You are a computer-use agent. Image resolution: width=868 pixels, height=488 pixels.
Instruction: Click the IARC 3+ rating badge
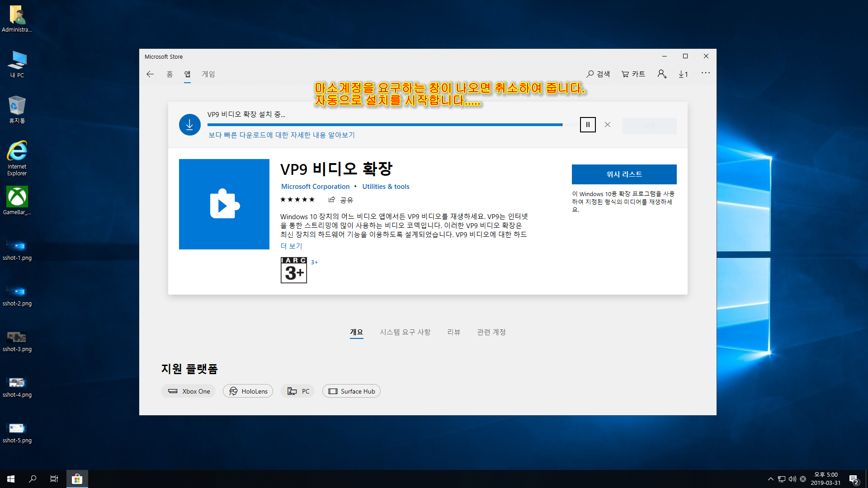[x=294, y=270]
